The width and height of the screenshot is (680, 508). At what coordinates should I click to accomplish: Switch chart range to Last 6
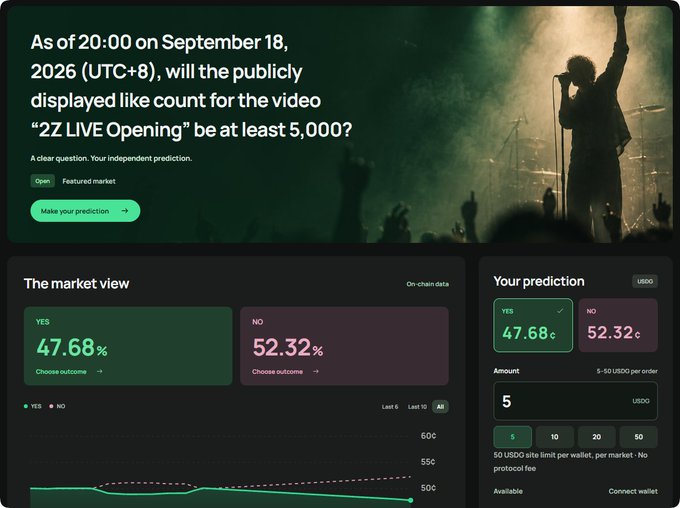pos(390,406)
